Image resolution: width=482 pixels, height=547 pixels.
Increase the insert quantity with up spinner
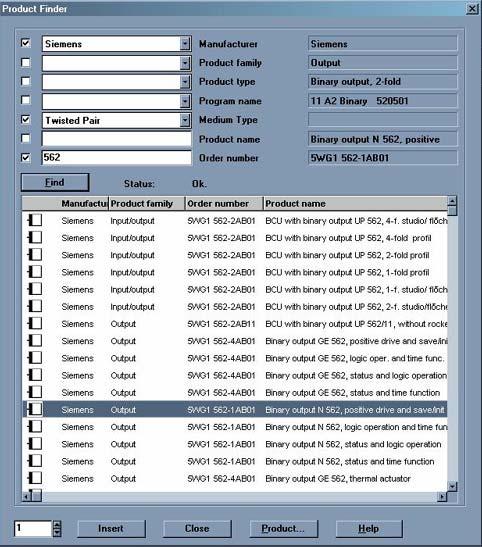pos(57,524)
